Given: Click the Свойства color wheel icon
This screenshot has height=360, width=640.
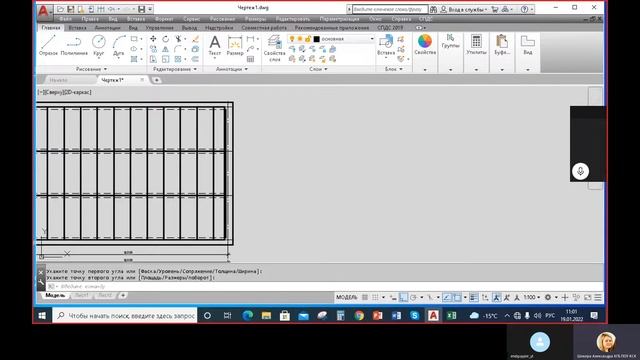Looking at the screenshot, I should [424, 42].
